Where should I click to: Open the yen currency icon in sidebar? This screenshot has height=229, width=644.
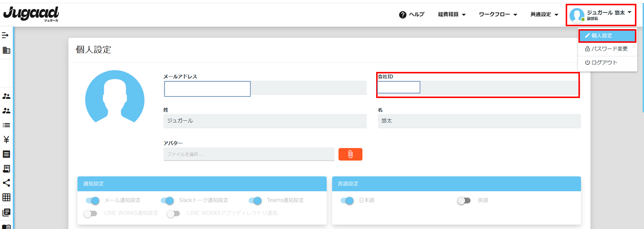point(6,139)
